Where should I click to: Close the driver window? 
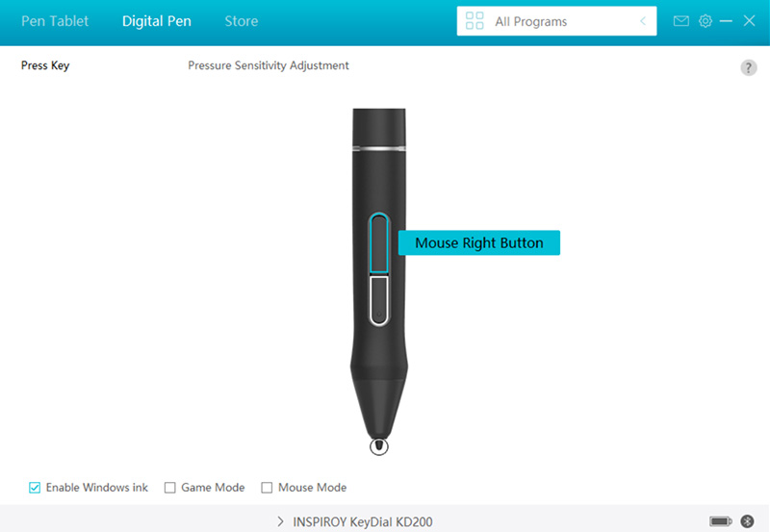click(x=749, y=20)
